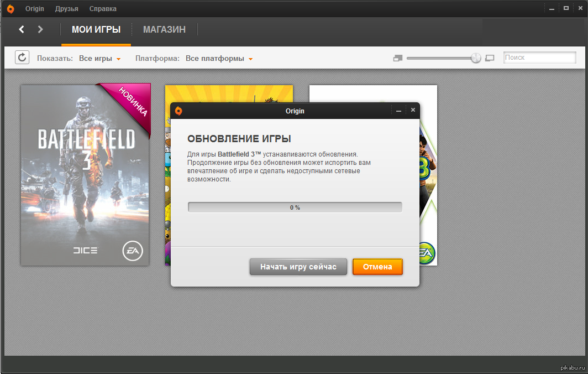
Task: Click the orange Отмена button
Action: (377, 267)
